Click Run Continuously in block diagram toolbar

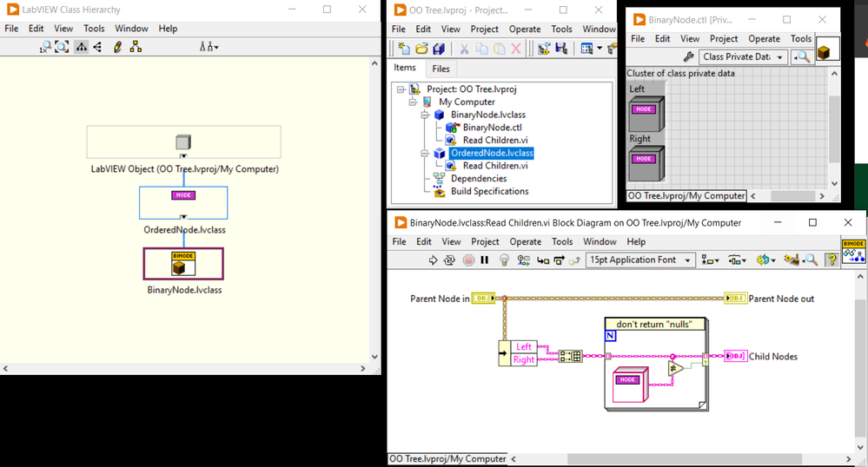point(450,260)
